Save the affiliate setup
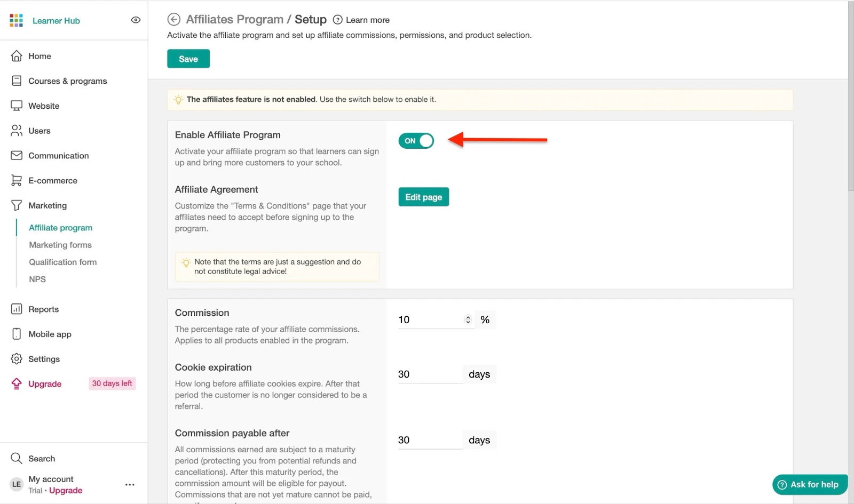This screenshot has height=504, width=854. pyautogui.click(x=188, y=59)
